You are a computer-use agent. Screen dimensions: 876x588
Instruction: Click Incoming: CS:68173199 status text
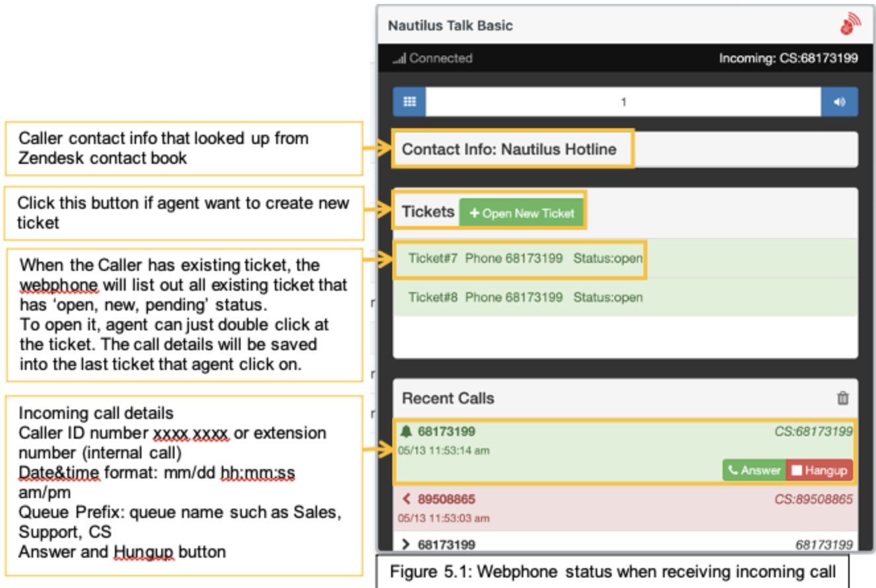click(x=788, y=58)
